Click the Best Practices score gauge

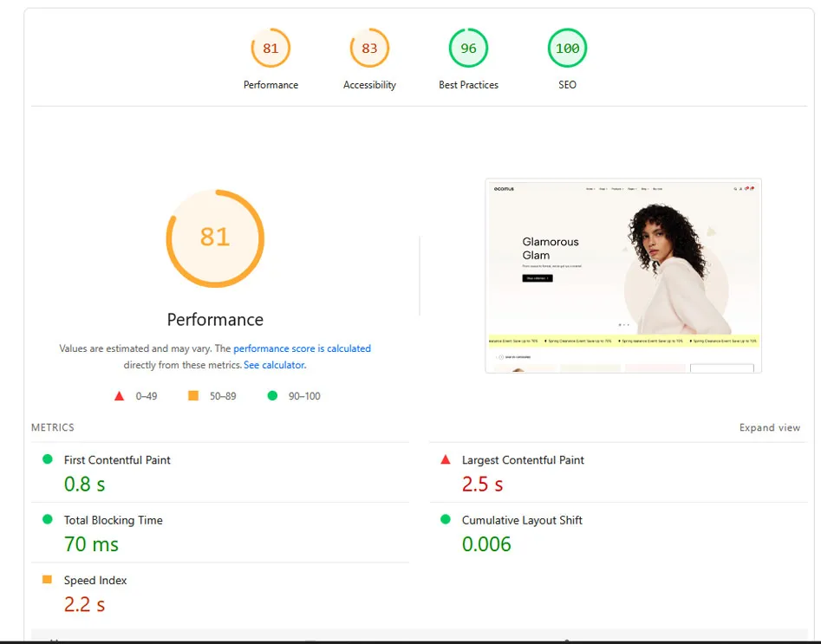468,49
